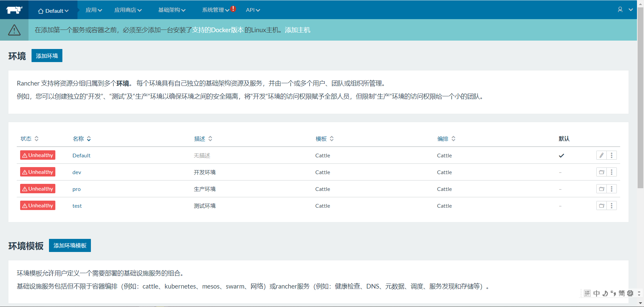Click the Unhealthy badge for test
The width and height of the screenshot is (644, 307).
point(38,206)
